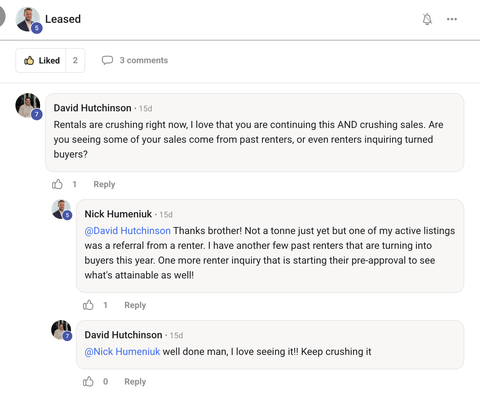This screenshot has width=480, height=395.
Task: Select the like count 0 under the last reply
Action: (x=105, y=382)
